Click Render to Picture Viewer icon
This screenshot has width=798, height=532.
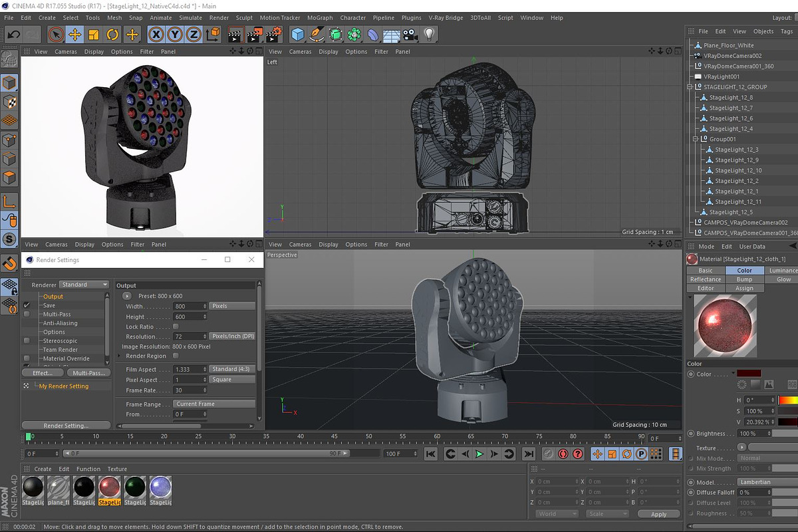pyautogui.click(x=255, y=34)
